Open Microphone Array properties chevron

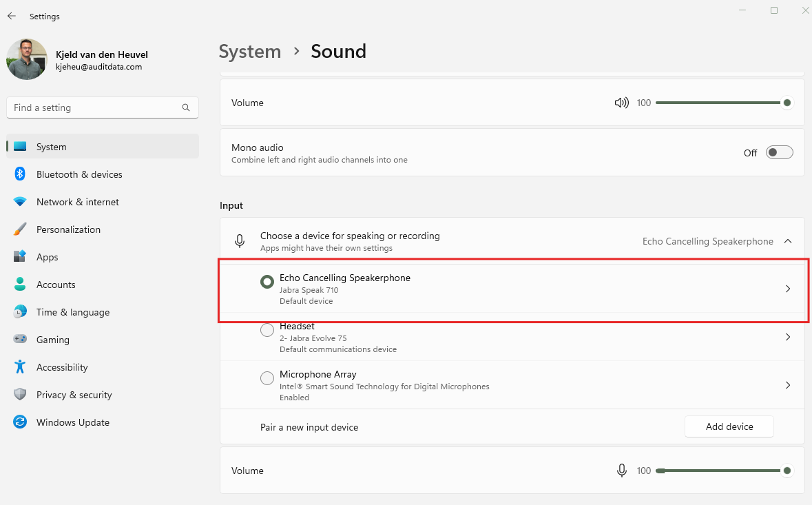tap(788, 385)
